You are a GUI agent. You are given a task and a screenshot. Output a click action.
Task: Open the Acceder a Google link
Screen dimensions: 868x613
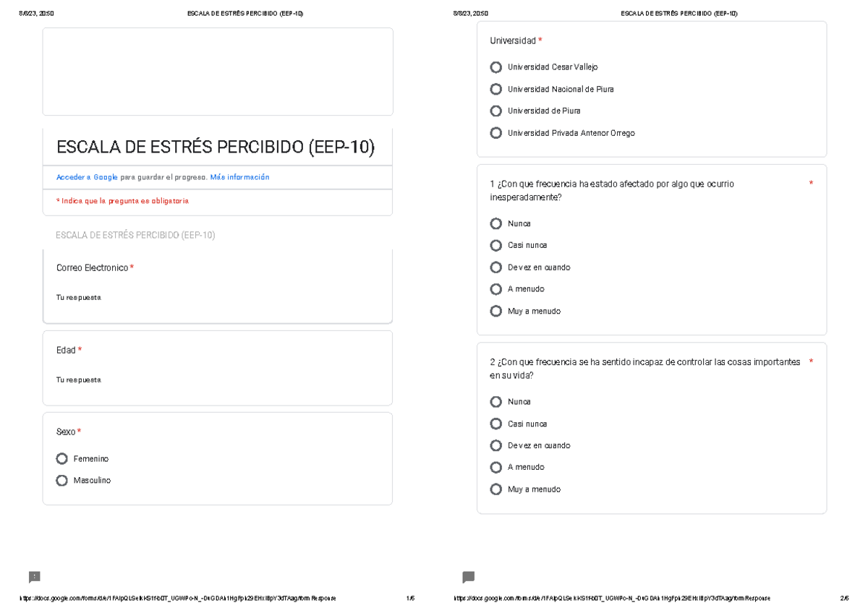87,177
